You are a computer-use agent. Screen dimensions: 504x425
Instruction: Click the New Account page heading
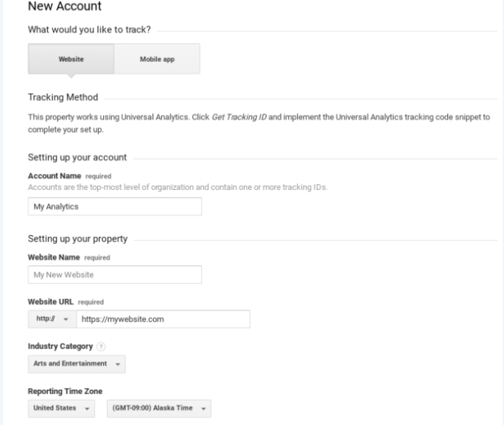tap(65, 7)
